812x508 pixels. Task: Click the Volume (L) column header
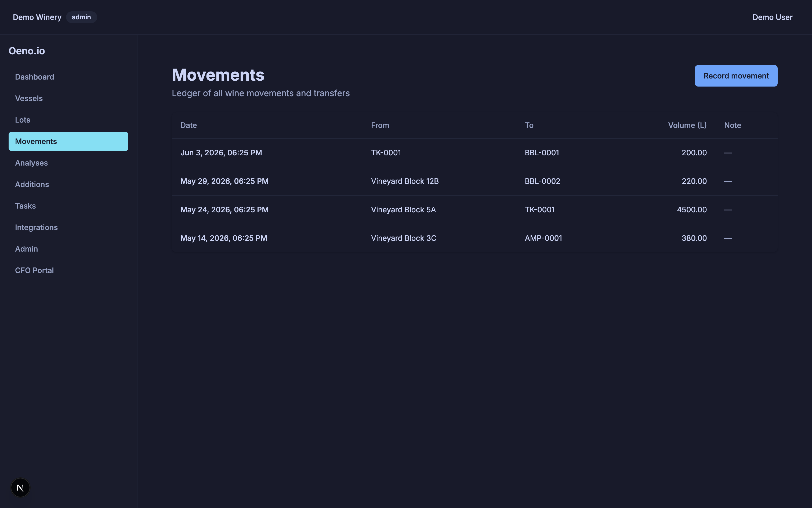tap(687, 125)
